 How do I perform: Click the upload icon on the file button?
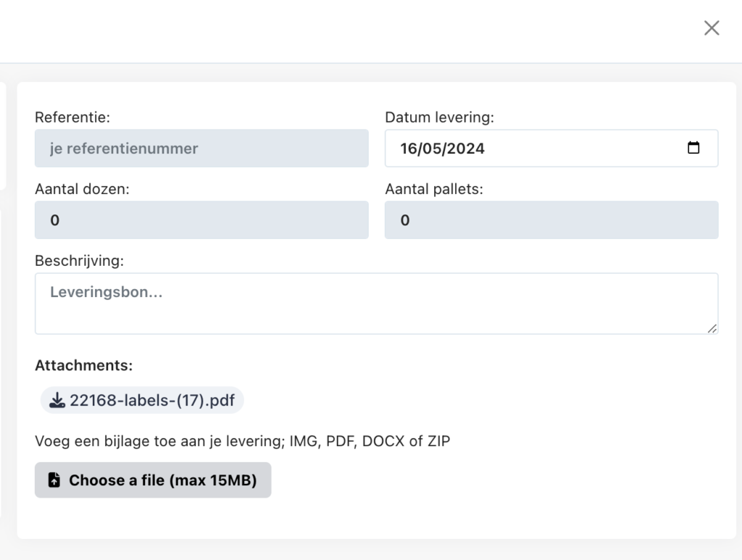pyautogui.click(x=54, y=480)
